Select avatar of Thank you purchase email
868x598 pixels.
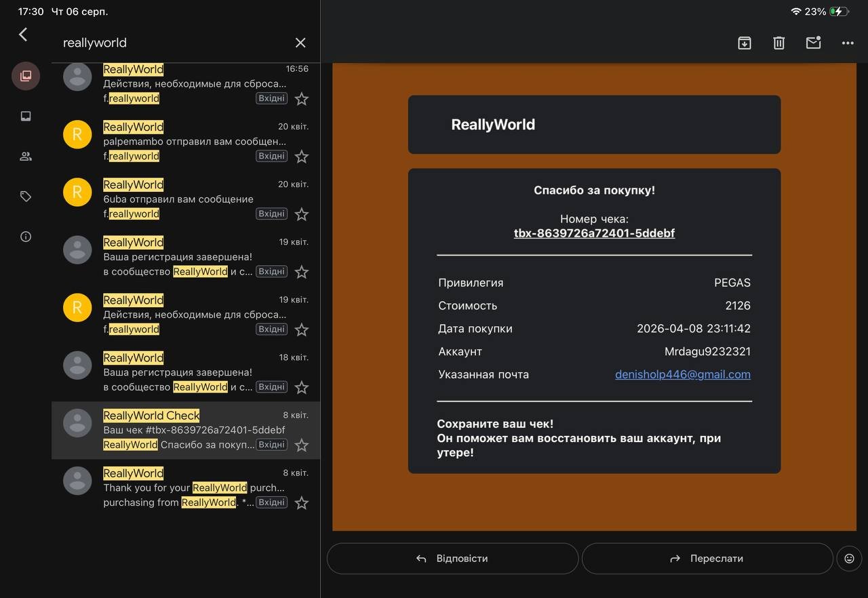click(77, 481)
